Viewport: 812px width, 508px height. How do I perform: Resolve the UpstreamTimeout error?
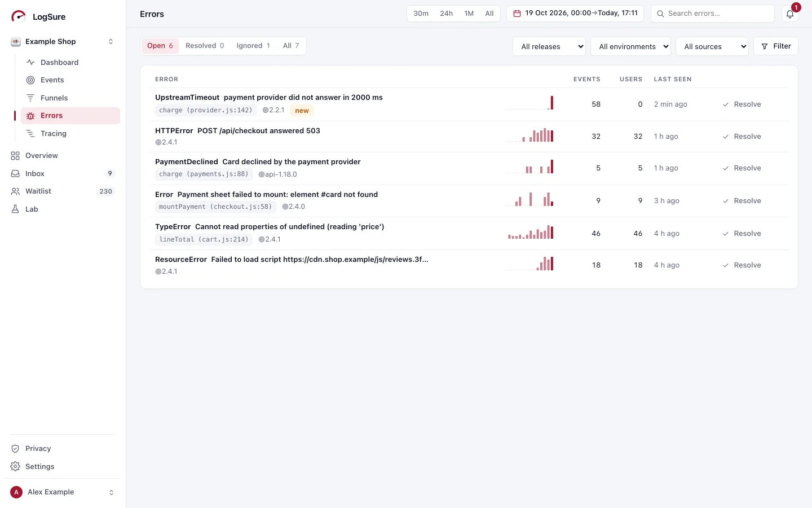(742, 104)
